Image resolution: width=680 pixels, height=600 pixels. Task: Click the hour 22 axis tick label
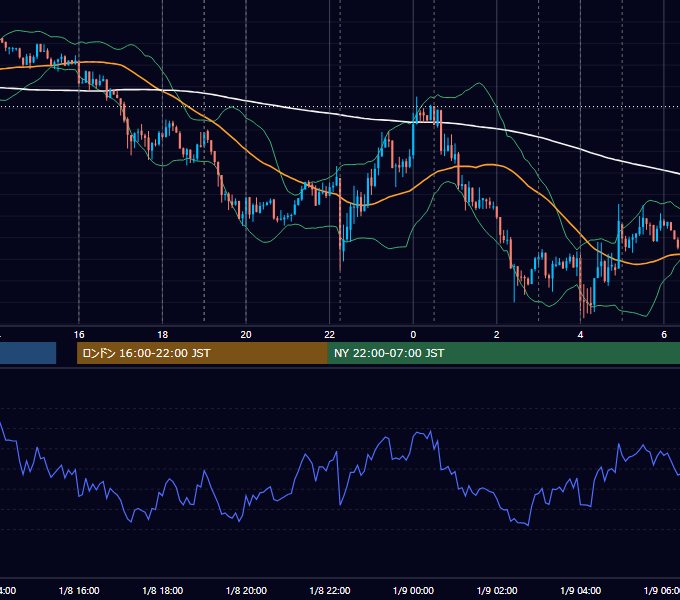(330, 335)
